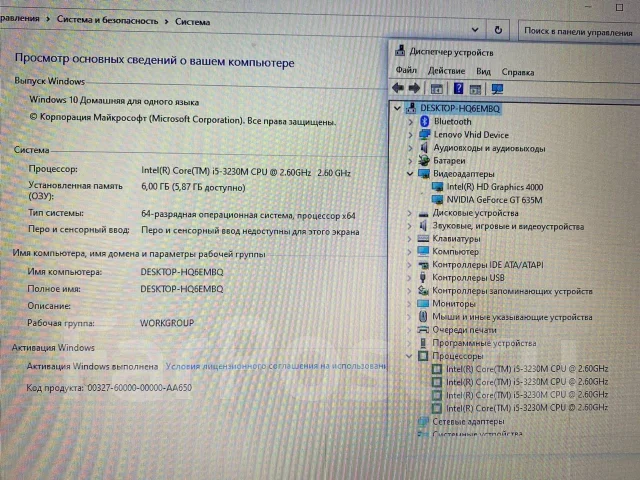Open the Вид menu
This screenshot has height=480, width=640.
(483, 71)
